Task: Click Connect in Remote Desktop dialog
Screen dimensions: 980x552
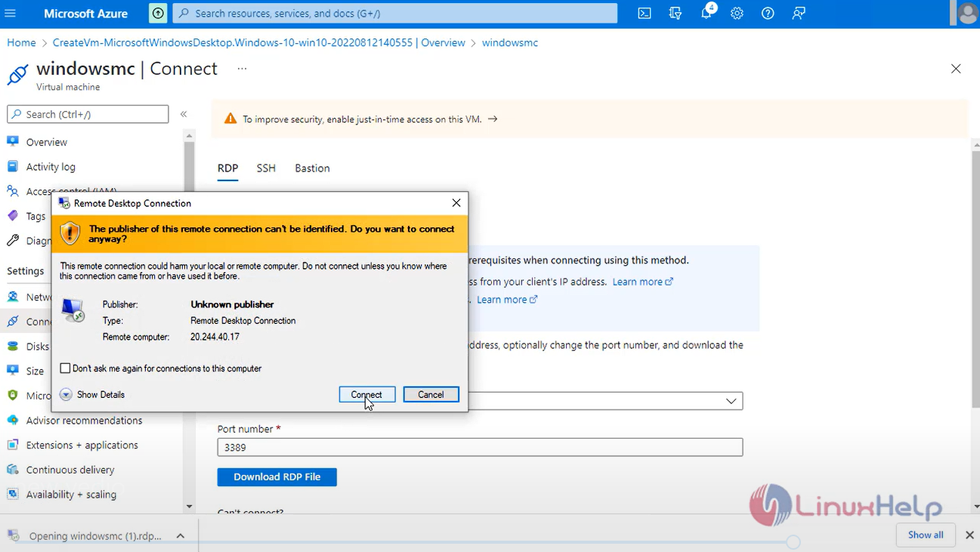Action: (366, 394)
